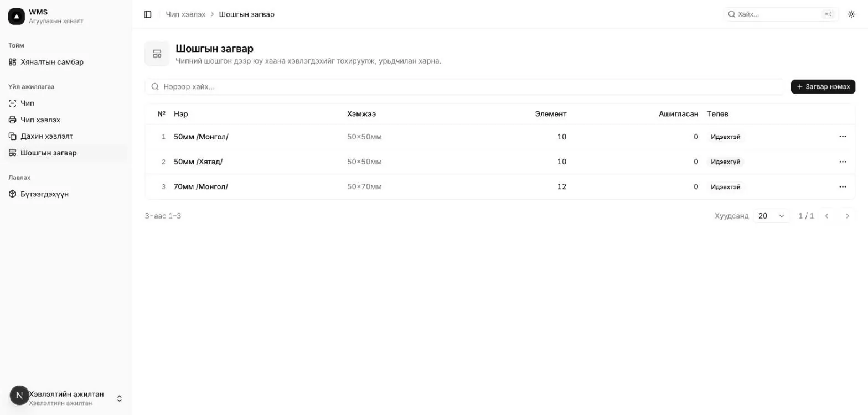Image resolution: width=868 pixels, height=415 pixels.
Task: Click the Ашигласан column header
Action: (x=679, y=114)
